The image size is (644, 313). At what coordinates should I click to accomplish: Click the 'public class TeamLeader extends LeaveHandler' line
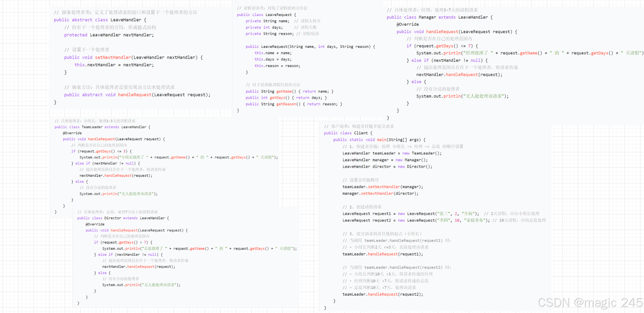point(102,127)
